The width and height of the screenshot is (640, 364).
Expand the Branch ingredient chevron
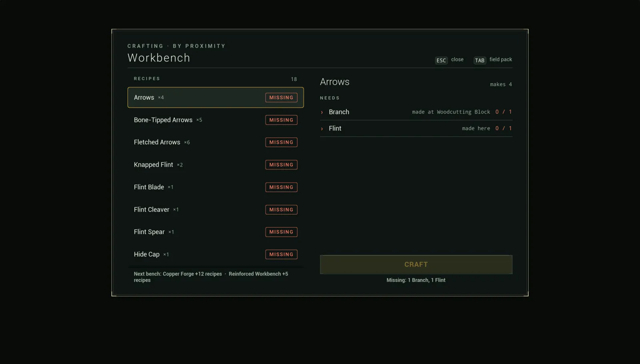click(x=322, y=112)
